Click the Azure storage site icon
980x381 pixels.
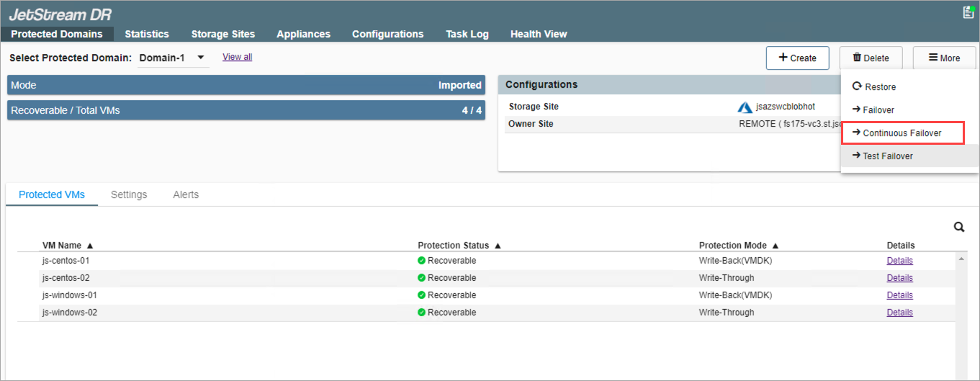tap(745, 107)
